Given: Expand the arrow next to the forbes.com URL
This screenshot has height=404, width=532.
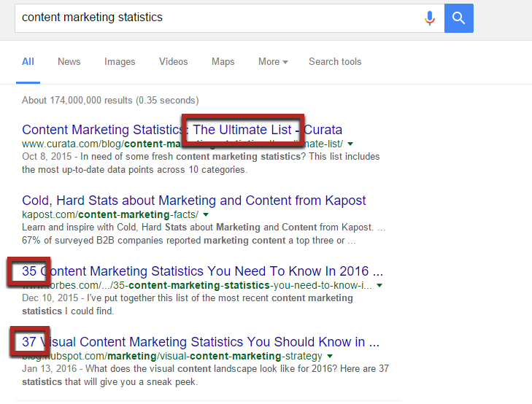Looking at the screenshot, I should click(x=379, y=285).
